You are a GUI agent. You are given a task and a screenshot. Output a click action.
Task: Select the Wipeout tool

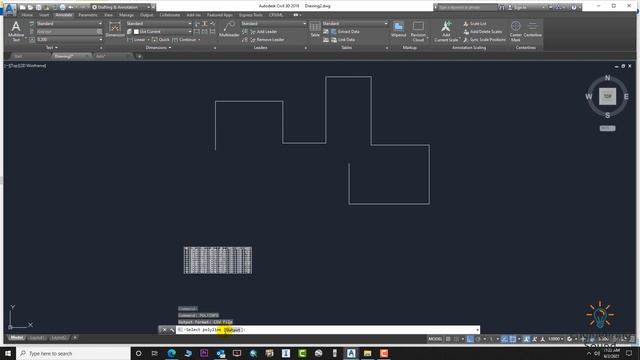398,30
